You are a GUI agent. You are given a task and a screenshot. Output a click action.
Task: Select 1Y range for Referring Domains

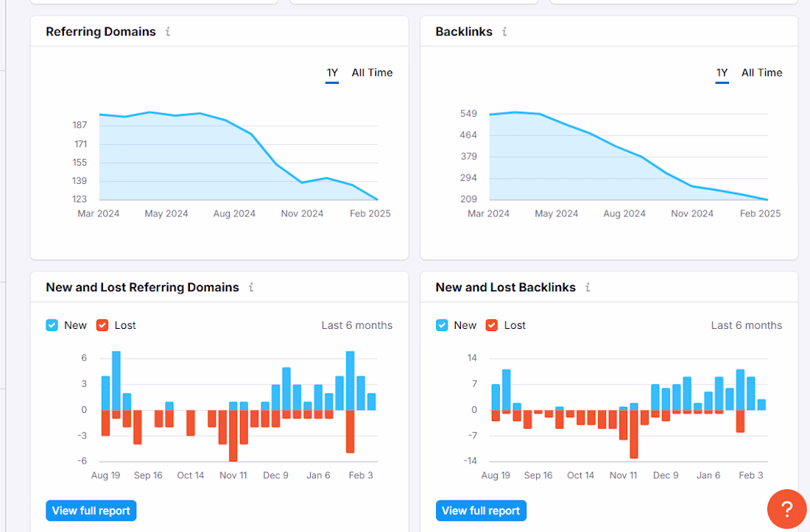click(332, 73)
